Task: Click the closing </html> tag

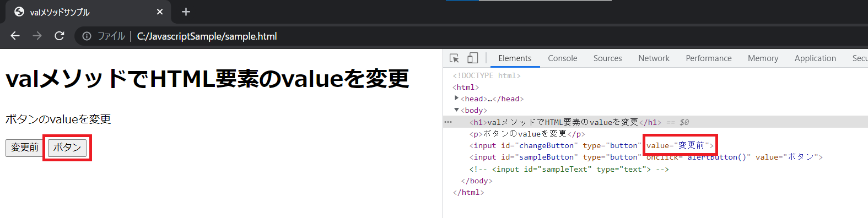Action: (468, 192)
